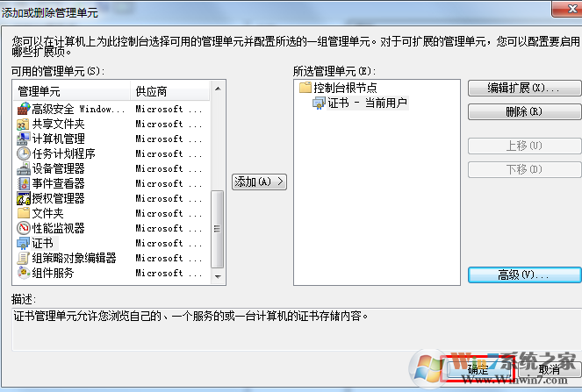Click the 添加(A) > button
The width and height of the screenshot is (582, 392).
tap(259, 182)
